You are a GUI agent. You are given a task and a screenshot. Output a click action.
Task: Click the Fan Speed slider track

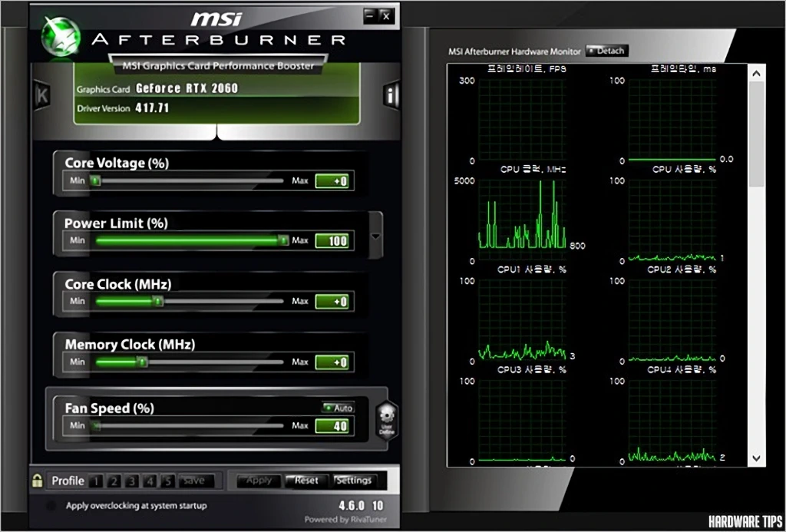tap(190, 426)
